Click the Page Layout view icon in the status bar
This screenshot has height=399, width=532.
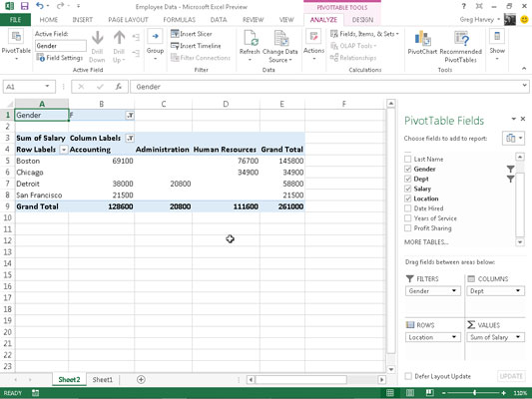410,393
